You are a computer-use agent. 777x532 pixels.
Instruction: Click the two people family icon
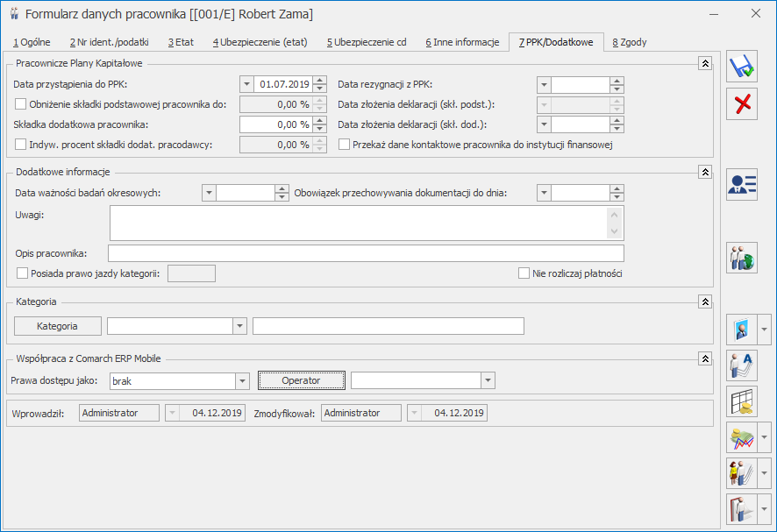tap(742, 258)
